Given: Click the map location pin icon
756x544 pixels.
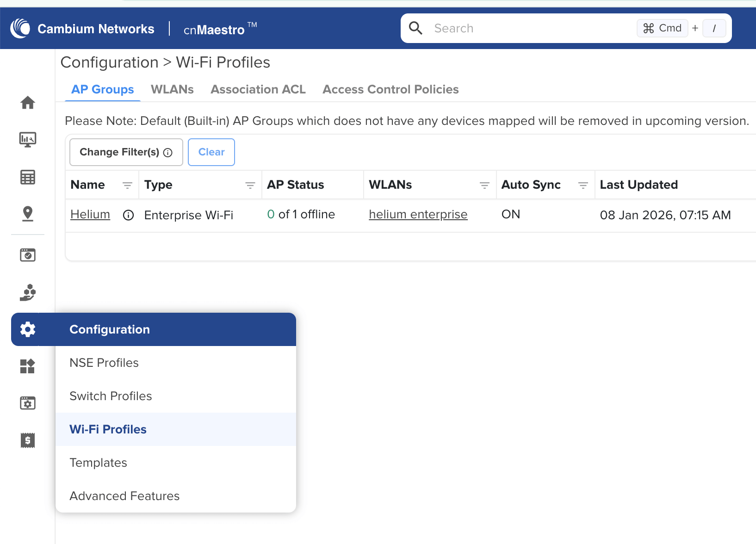Looking at the screenshot, I should click(x=28, y=214).
